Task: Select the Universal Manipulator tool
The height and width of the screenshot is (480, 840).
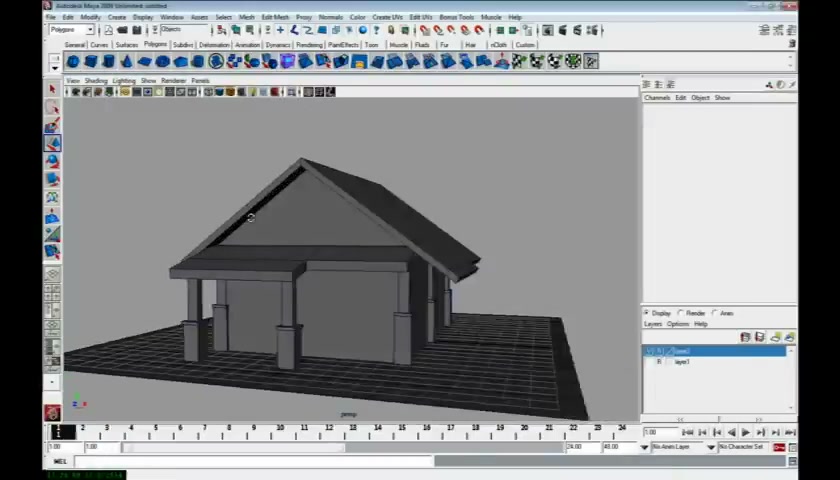Action: pyautogui.click(x=52, y=198)
